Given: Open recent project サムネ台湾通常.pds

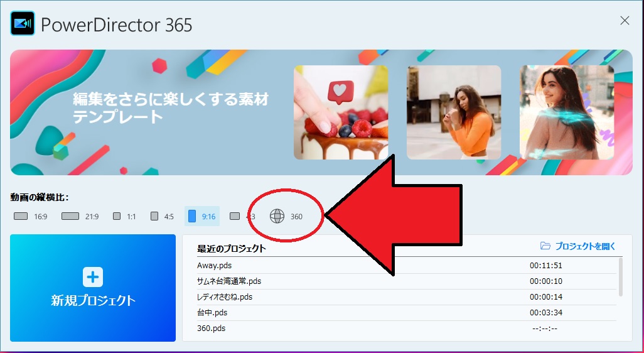Looking at the screenshot, I should pyautogui.click(x=407, y=281).
